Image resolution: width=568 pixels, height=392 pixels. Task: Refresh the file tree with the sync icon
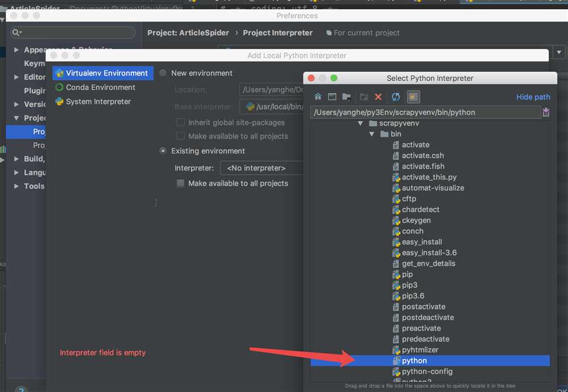(396, 97)
